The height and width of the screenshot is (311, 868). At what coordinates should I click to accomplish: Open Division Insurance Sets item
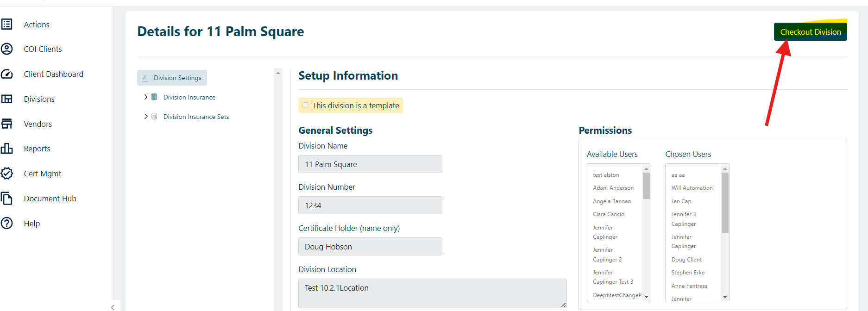click(x=196, y=117)
